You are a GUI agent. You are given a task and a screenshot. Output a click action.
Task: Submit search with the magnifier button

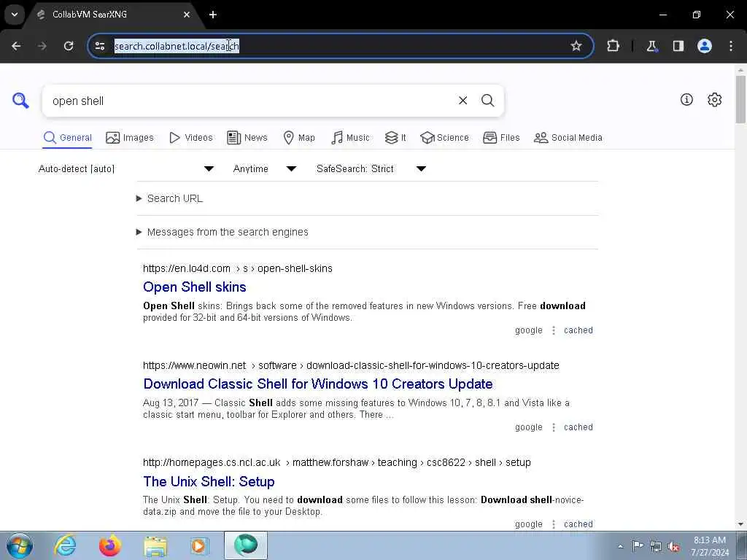(x=487, y=101)
